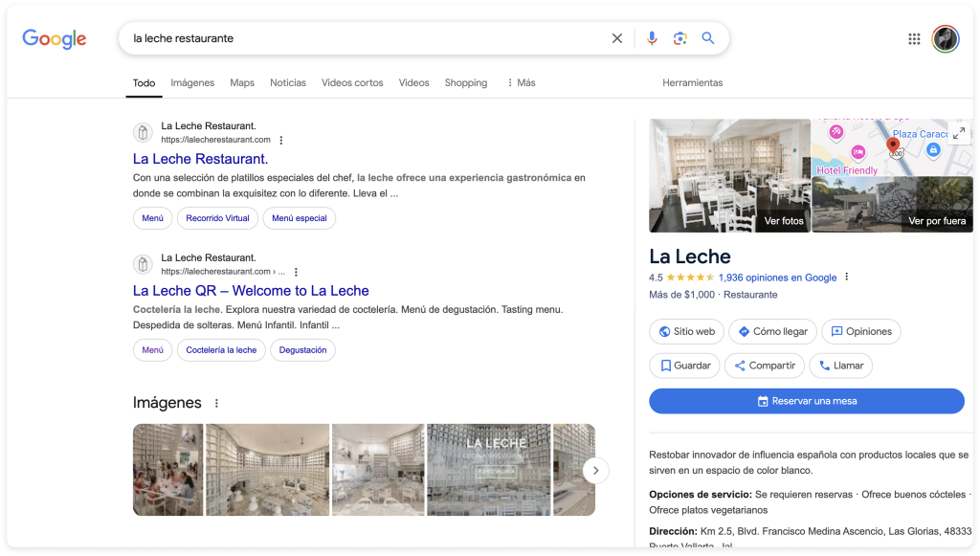Screen dimensions: 980x556
Task: Click the Compartir button
Action: (765, 366)
